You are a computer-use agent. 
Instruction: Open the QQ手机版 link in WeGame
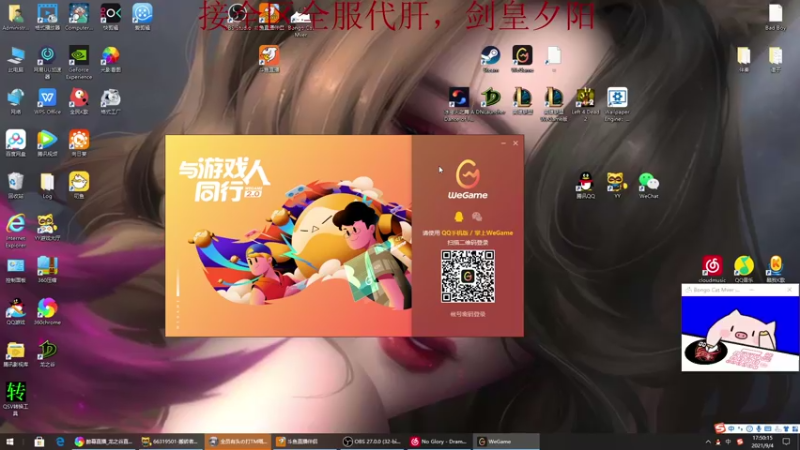tap(455, 233)
